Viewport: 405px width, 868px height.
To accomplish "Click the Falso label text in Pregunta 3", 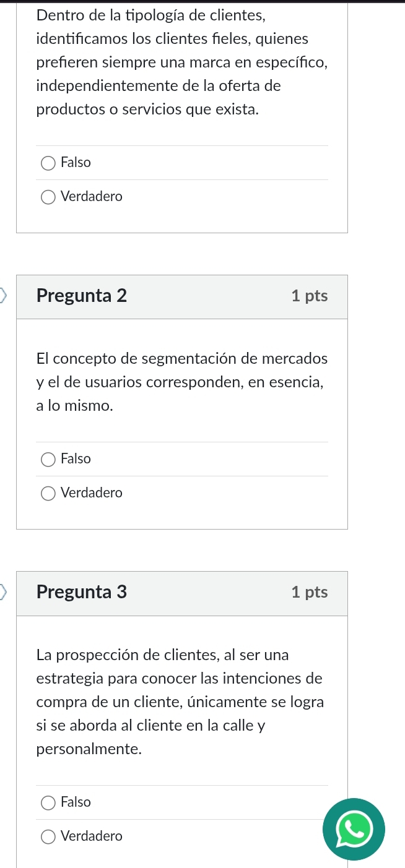I will click(x=76, y=802).
